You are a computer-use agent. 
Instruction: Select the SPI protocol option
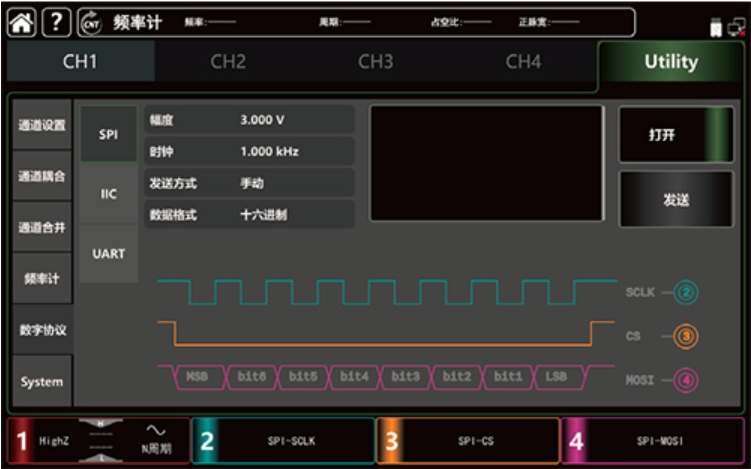click(109, 134)
